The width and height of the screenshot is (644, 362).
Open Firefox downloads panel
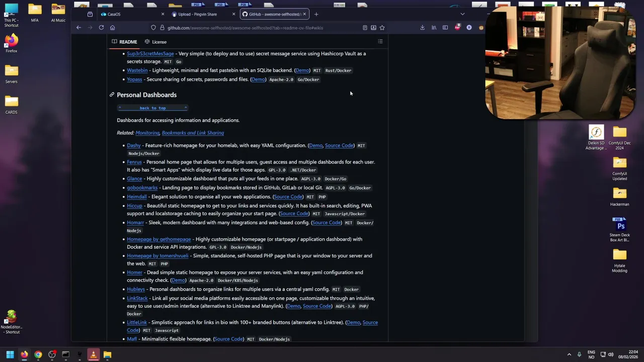(x=422, y=28)
